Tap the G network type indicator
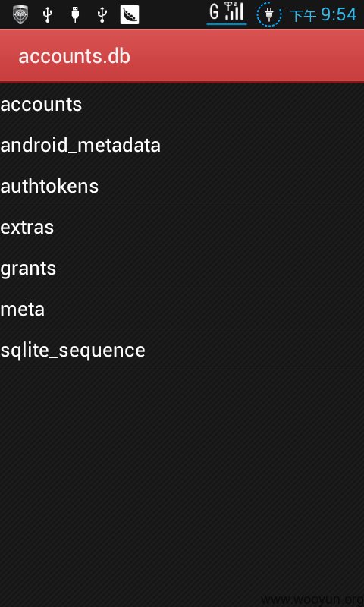 [214, 11]
